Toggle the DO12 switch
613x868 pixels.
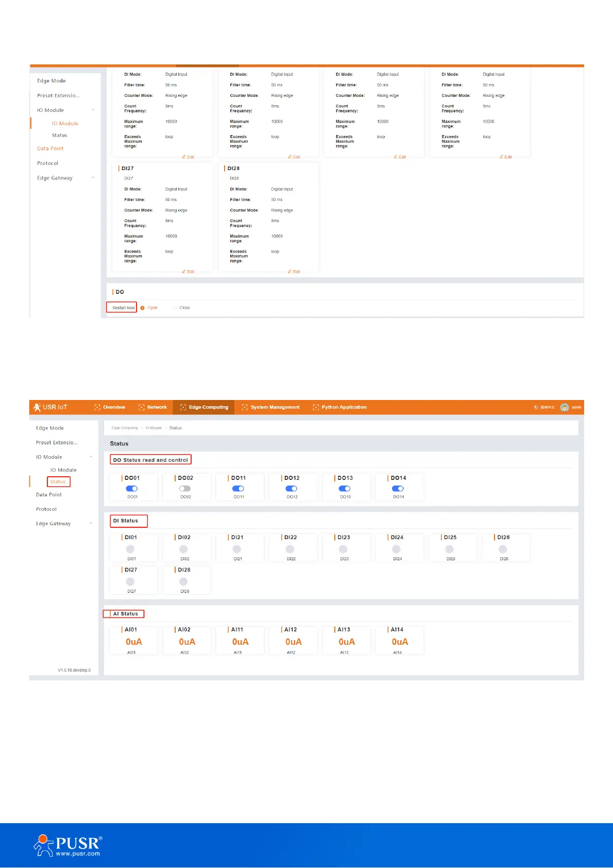pyautogui.click(x=292, y=489)
